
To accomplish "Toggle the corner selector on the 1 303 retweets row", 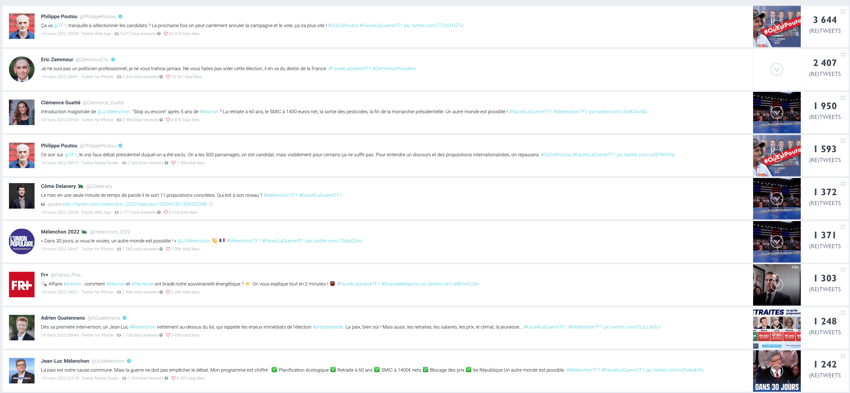I will point(843,269).
